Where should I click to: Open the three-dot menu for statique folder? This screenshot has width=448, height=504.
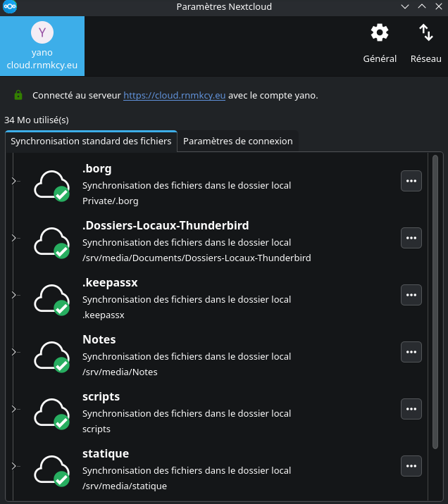[411, 466]
